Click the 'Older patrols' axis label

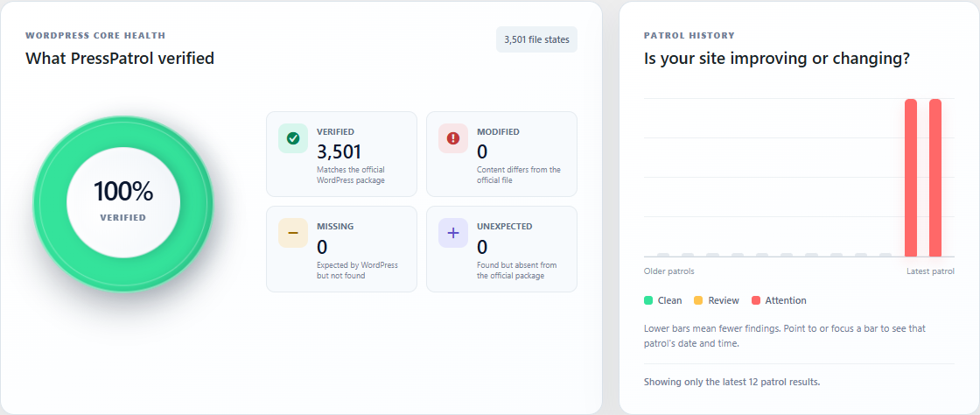668,271
